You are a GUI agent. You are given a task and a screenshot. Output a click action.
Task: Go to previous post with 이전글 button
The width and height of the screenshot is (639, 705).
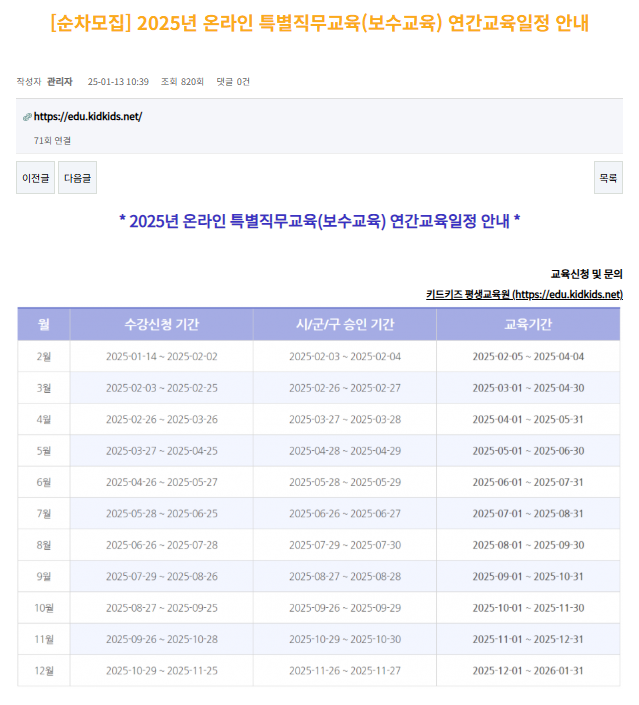36,178
